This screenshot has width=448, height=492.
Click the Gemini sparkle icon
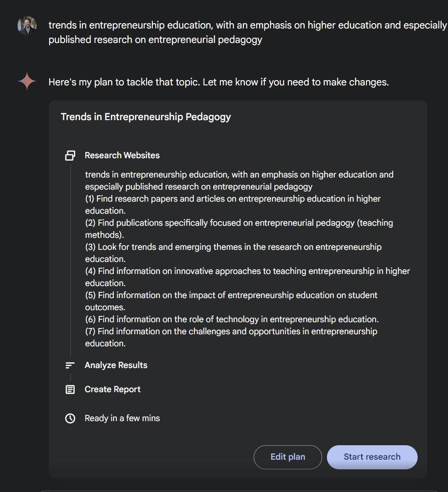click(27, 82)
